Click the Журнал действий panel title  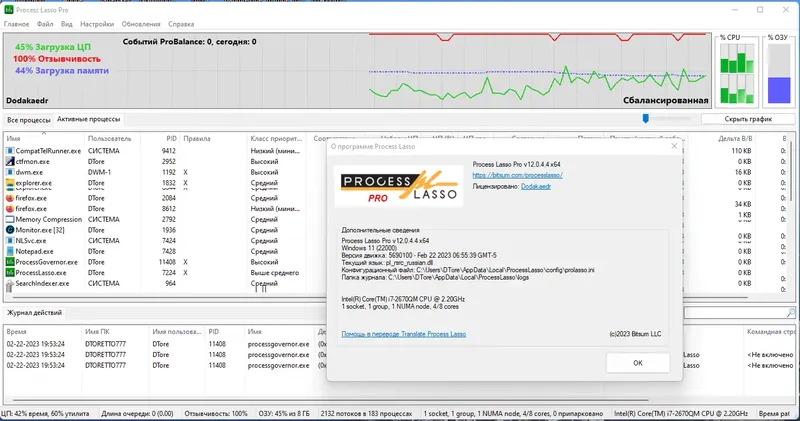click(x=34, y=312)
